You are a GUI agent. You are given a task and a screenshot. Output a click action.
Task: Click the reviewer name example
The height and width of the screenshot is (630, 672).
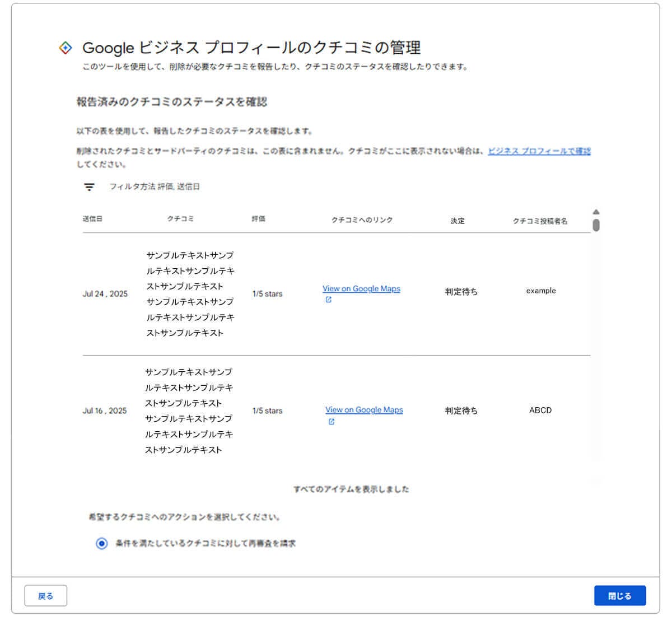point(541,291)
